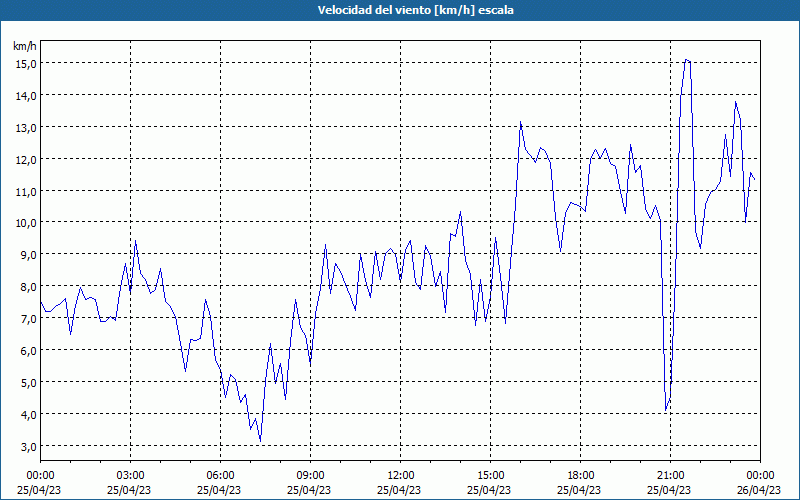Click the chart title 'Velocidad del viento [km/h] escala'
The image size is (800, 500).
[x=415, y=10]
